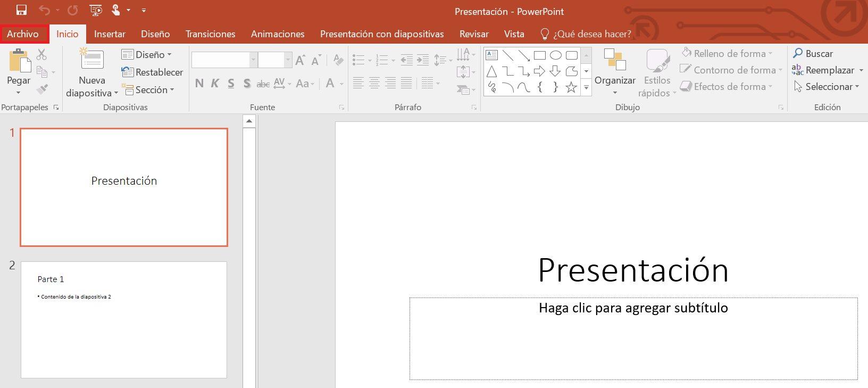
Task: Cut the selection with the scissors icon
Action: (41, 54)
